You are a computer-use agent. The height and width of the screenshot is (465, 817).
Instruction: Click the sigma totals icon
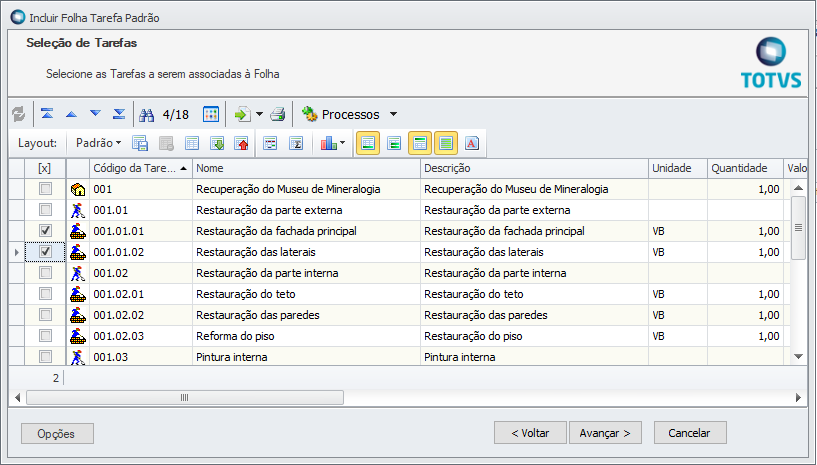296,143
